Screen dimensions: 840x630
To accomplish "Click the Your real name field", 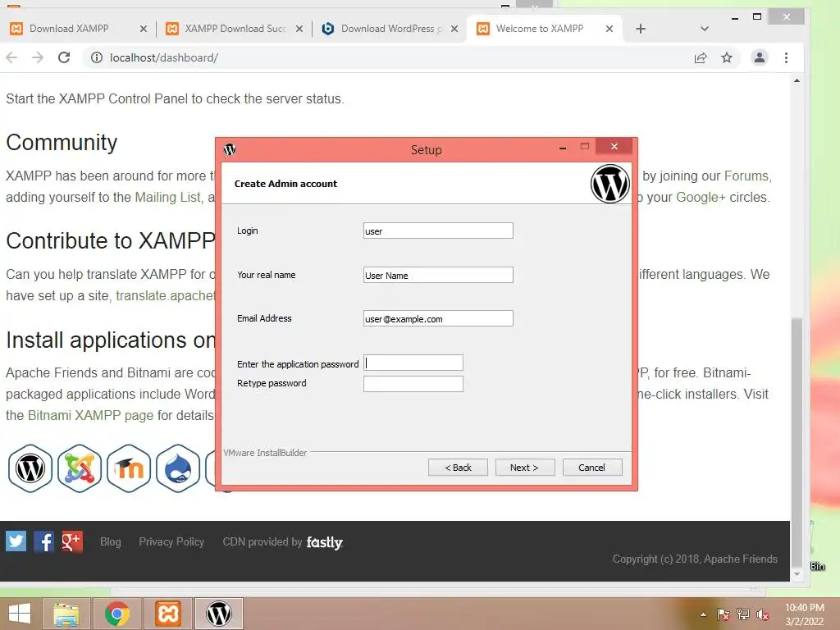I will click(438, 275).
